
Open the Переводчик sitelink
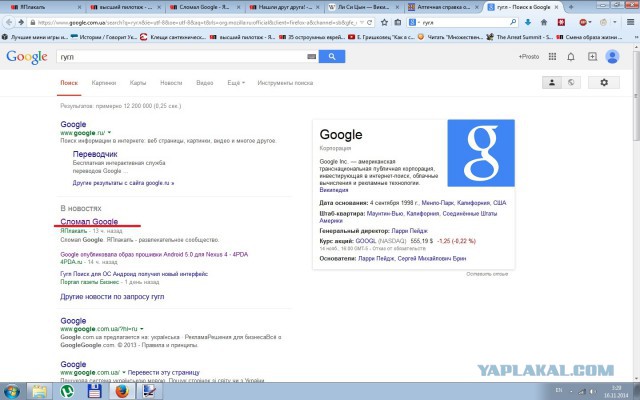point(95,154)
